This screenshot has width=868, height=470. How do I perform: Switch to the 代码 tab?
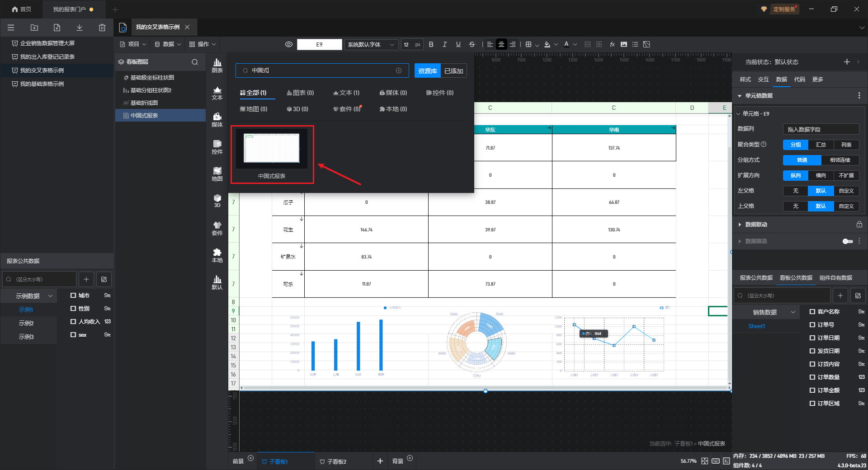800,80
